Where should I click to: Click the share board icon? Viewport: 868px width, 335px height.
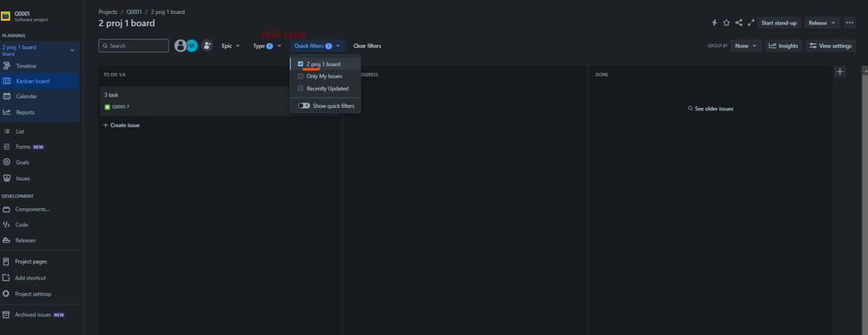click(x=739, y=23)
